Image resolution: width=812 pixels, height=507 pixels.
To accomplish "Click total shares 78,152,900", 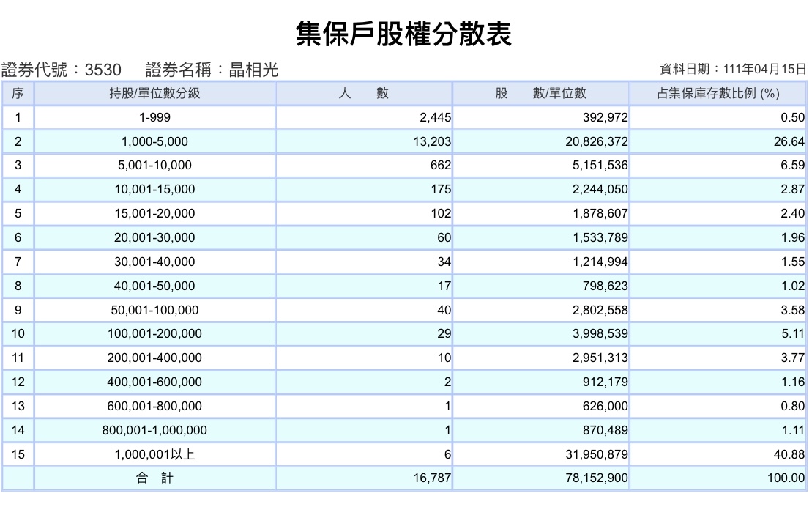I will click(597, 478).
